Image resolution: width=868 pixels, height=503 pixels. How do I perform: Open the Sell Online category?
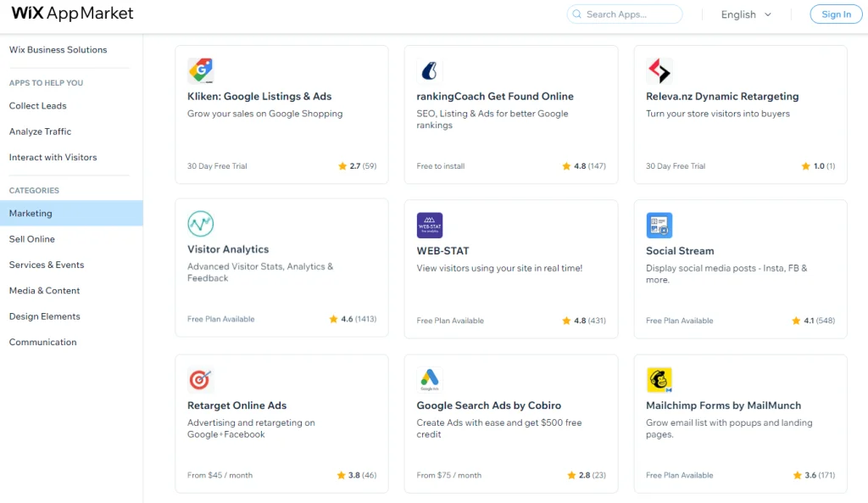point(32,239)
